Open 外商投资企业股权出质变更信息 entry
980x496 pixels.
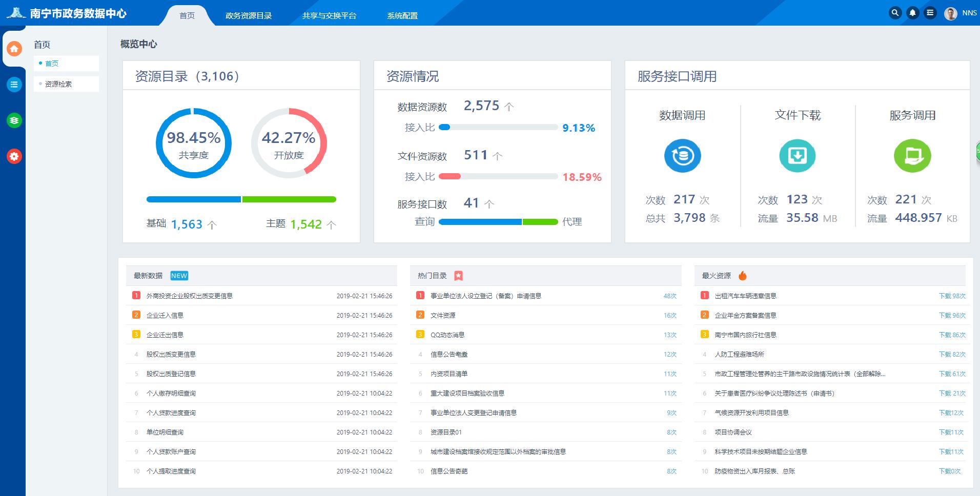coord(190,296)
